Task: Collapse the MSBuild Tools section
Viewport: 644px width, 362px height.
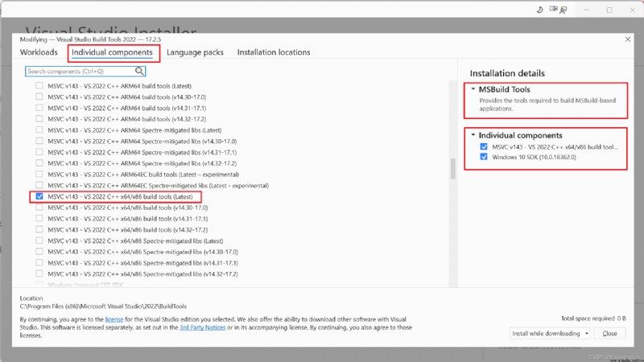Action: [x=473, y=89]
